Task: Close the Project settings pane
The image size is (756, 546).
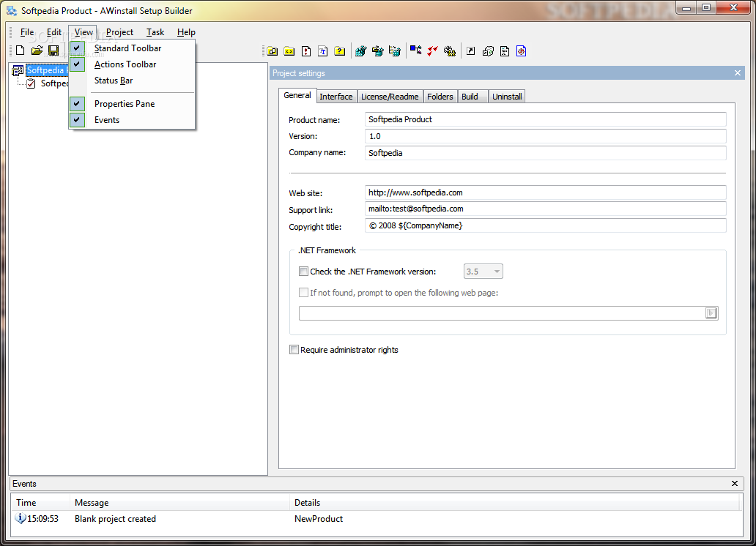Action: pos(737,72)
